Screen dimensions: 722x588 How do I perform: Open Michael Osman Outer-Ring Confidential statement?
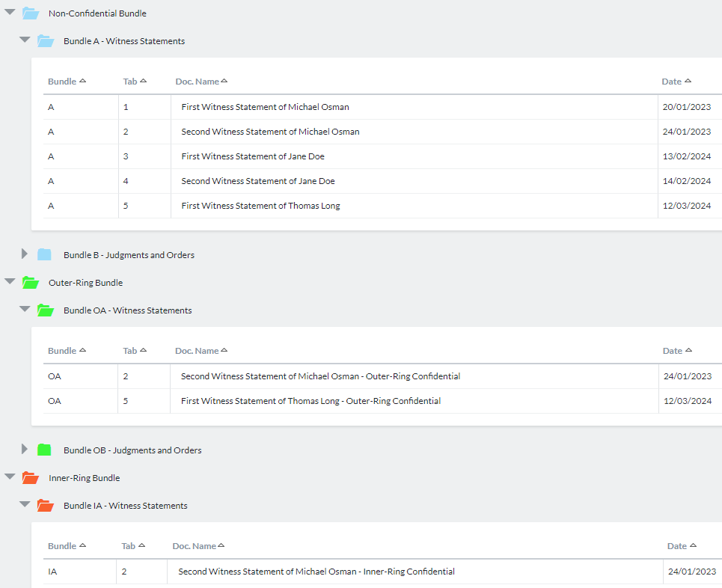pos(320,376)
